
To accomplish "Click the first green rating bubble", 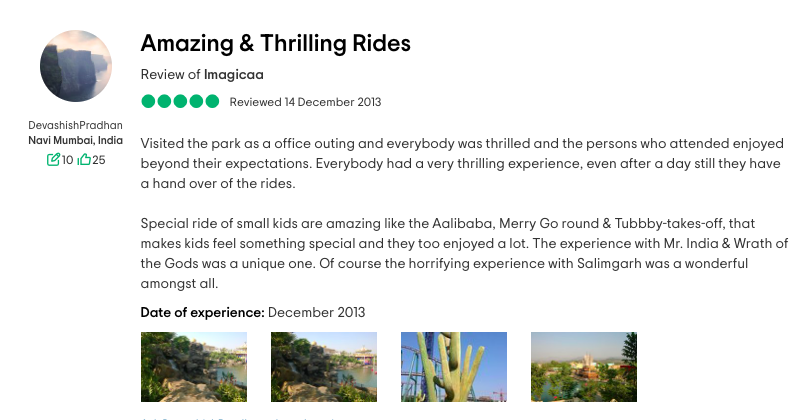I will click(x=148, y=102).
